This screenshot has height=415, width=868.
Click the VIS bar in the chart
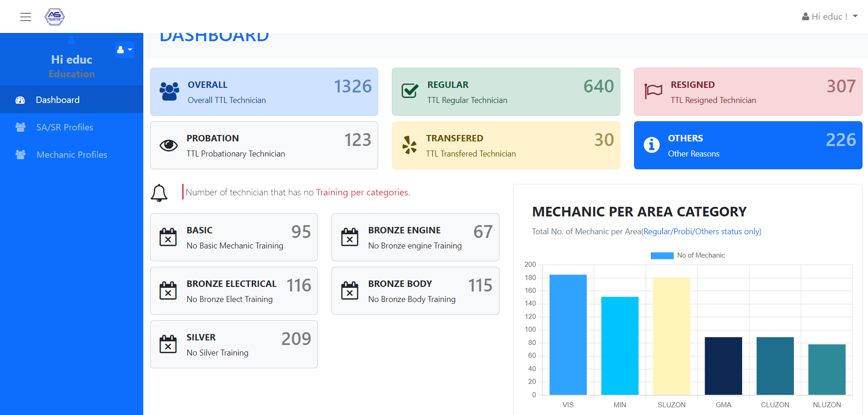(x=568, y=334)
